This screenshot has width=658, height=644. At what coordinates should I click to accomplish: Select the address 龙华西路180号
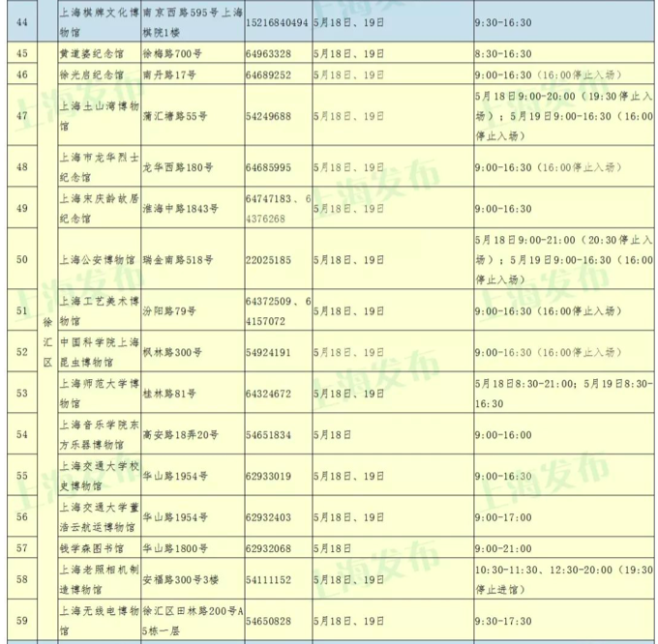click(177, 167)
